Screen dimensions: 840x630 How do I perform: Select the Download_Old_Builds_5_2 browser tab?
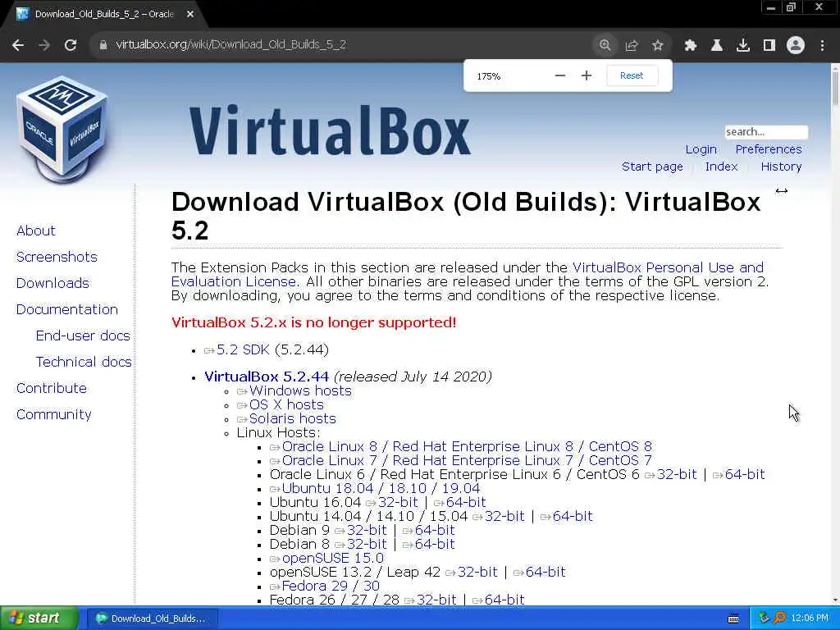pyautogui.click(x=104, y=15)
